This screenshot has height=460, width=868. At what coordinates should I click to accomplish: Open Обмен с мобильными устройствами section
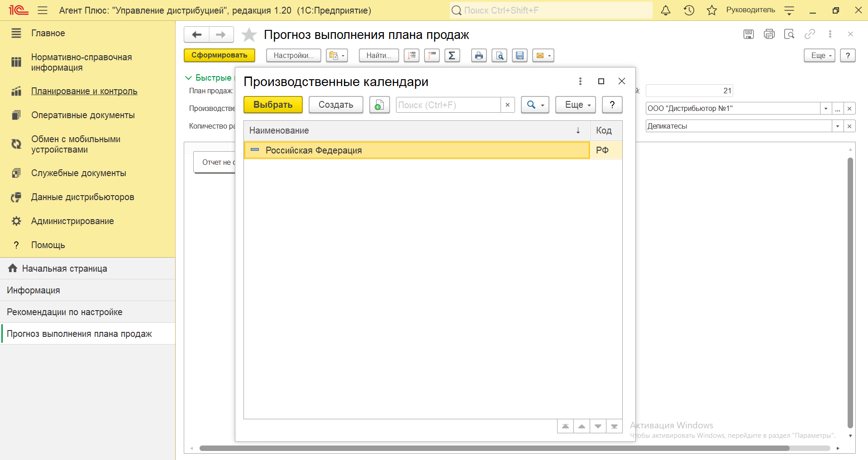(x=76, y=144)
